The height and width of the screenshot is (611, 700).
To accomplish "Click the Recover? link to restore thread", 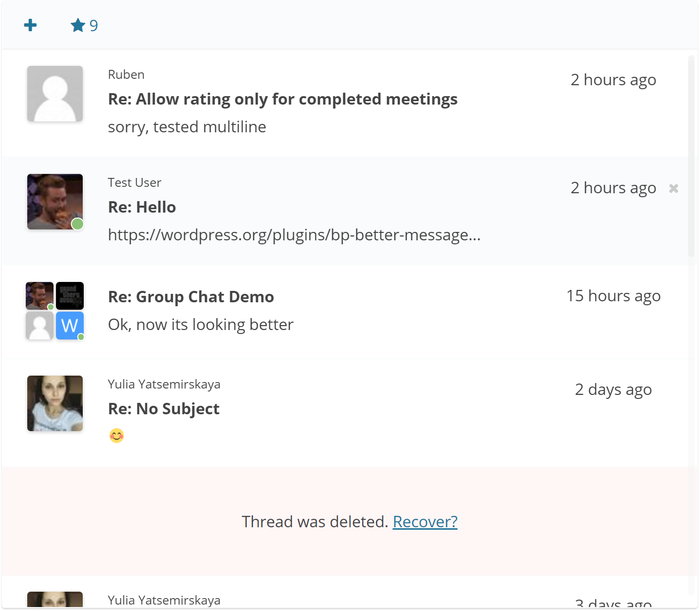I will 425,522.
